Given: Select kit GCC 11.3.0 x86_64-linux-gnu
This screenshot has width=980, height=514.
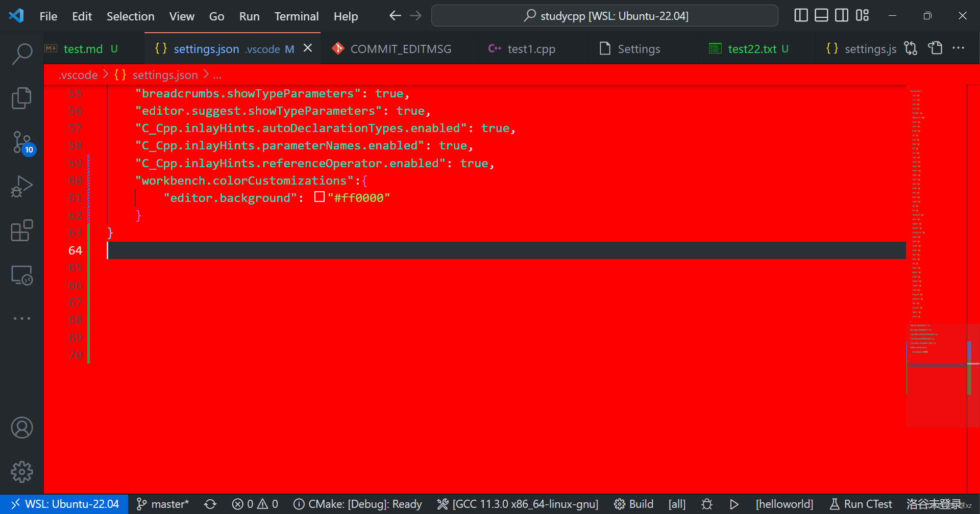Looking at the screenshot, I should [518, 504].
